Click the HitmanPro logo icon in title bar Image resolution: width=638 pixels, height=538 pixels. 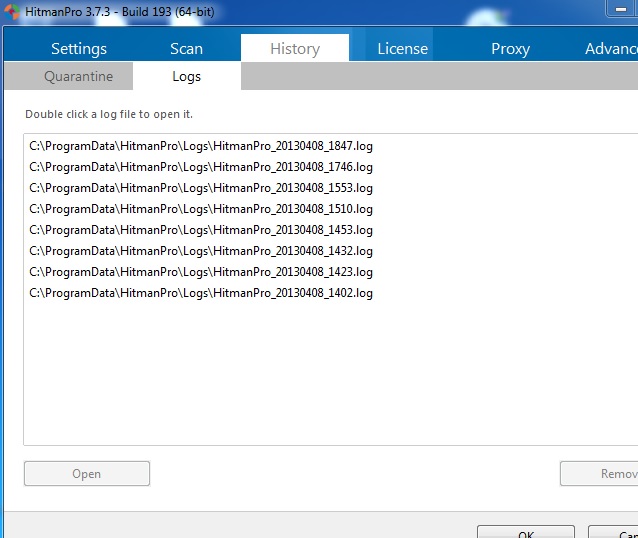coord(11,11)
